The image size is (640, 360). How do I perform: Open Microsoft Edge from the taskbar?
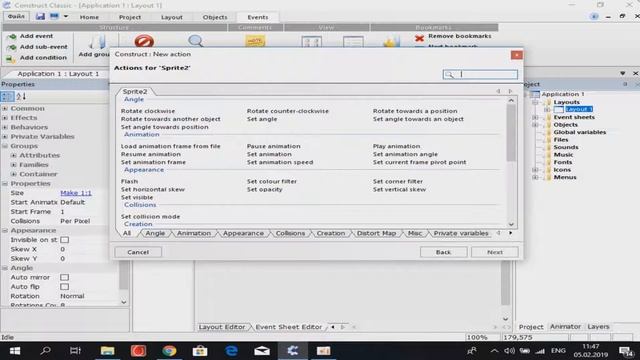coord(231,351)
